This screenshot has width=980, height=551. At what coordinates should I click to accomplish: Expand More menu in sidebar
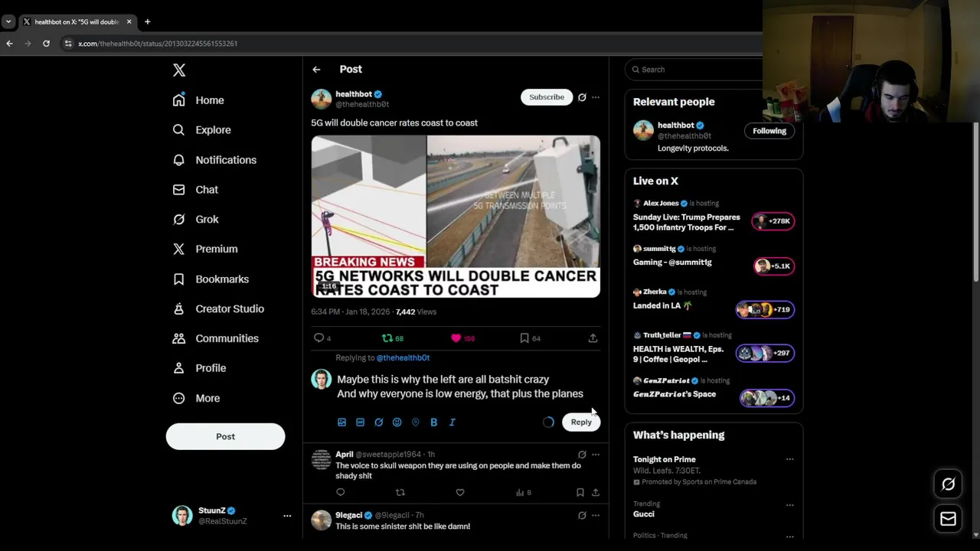196,398
